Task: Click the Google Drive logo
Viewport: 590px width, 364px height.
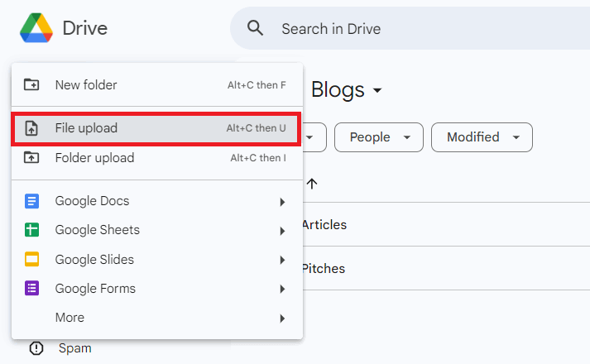Action: [x=36, y=28]
